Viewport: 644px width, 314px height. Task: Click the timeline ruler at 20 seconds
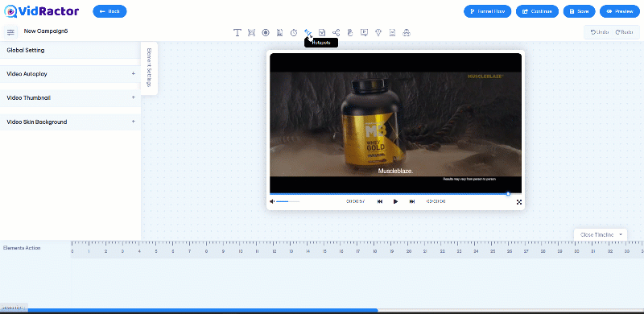coord(409,250)
